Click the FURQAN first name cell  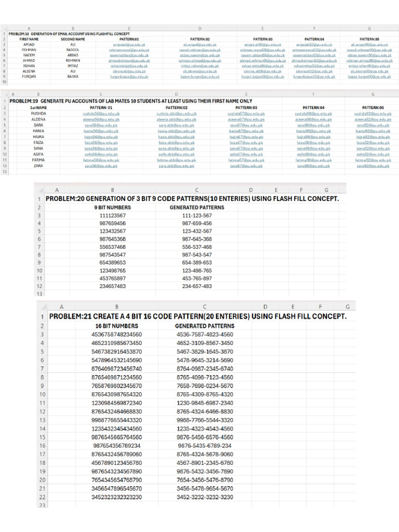click(29, 77)
